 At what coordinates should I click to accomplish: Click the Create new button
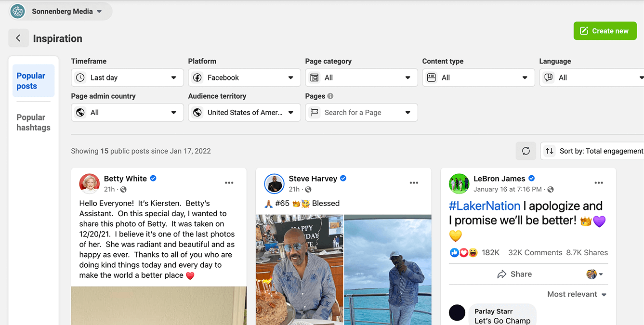(x=605, y=31)
